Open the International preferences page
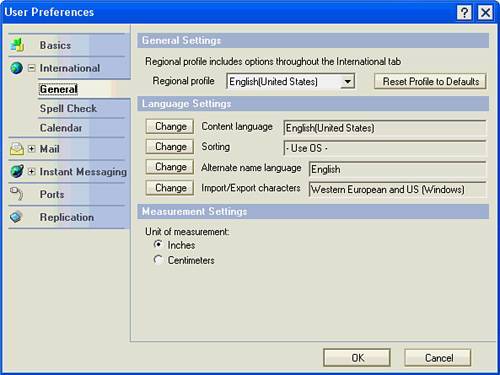The image size is (500, 375). 70,68
